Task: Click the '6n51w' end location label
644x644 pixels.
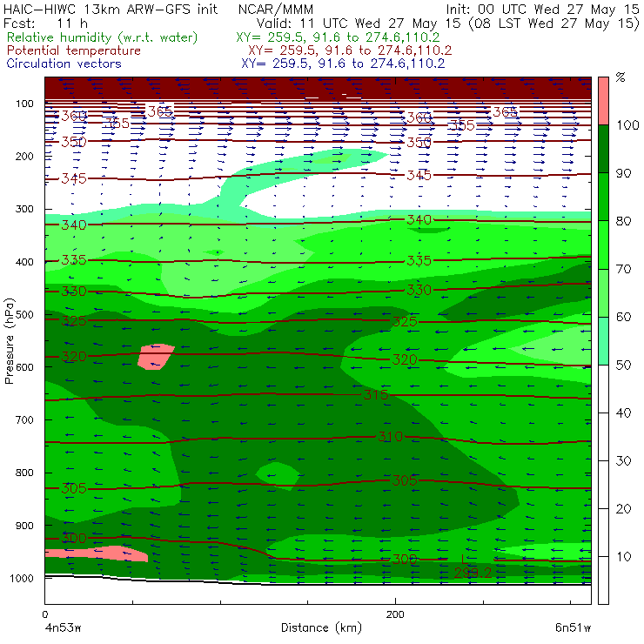Action: click(573, 627)
